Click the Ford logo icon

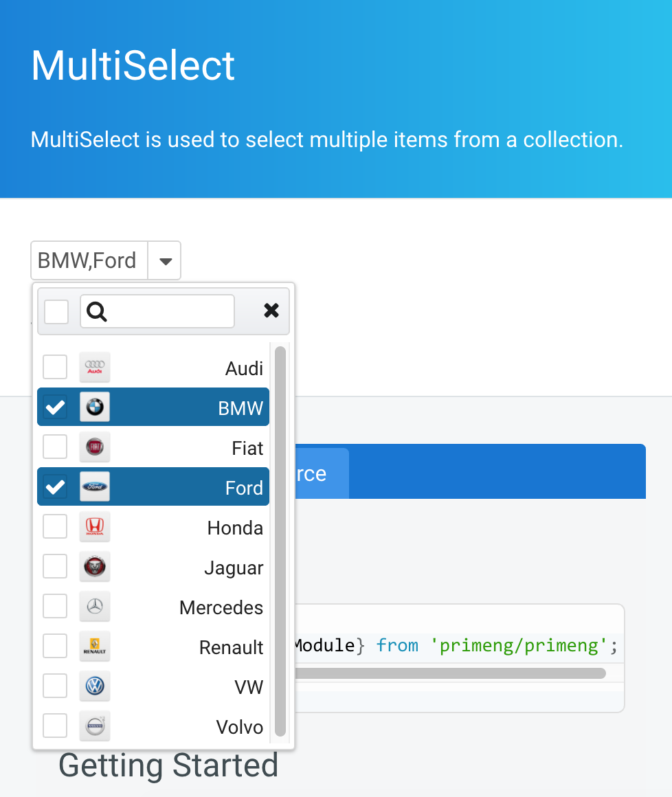[95, 486]
